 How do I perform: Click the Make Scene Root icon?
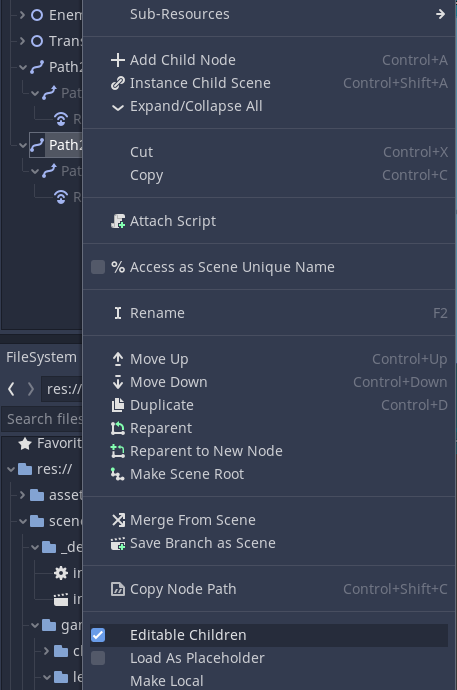point(117,474)
